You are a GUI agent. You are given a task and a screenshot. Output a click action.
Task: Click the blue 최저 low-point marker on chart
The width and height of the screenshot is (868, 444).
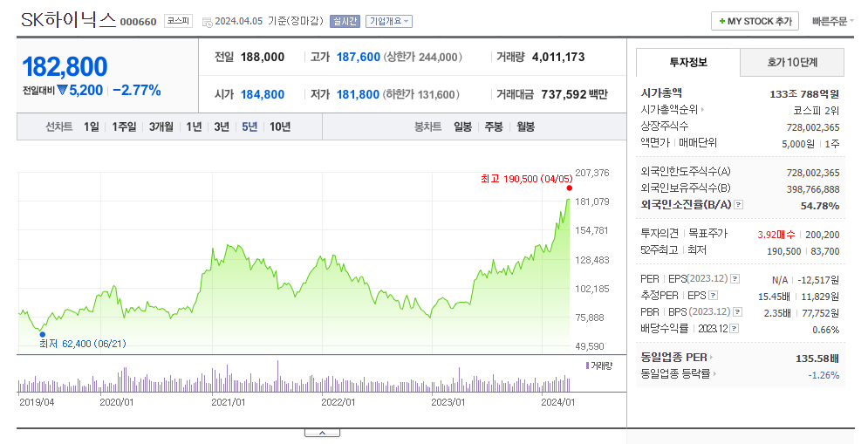click(42, 334)
